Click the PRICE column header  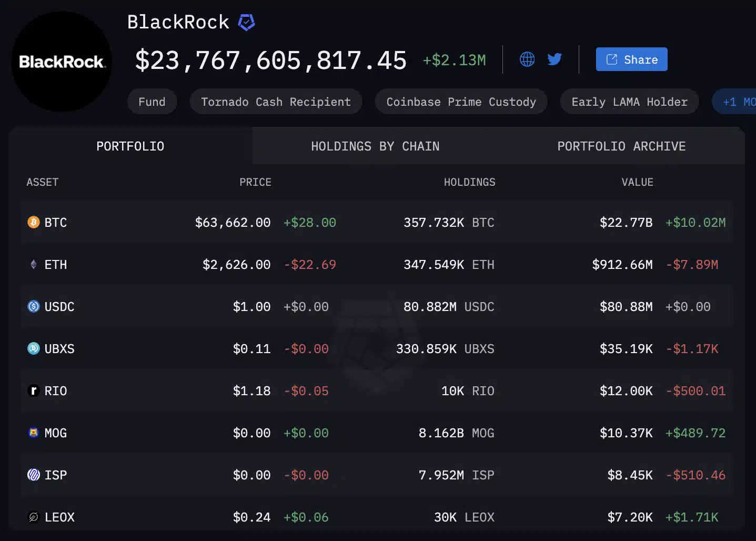pos(255,182)
